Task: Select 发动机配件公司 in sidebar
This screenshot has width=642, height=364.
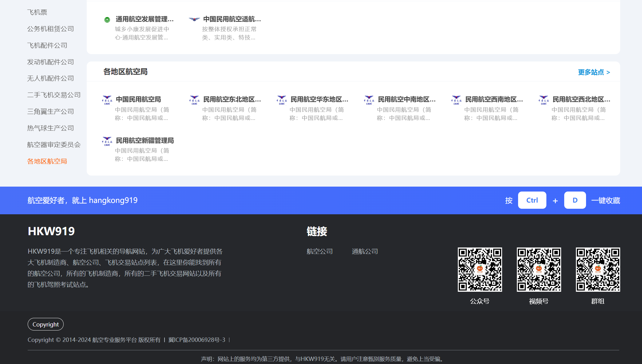Action: (50, 62)
